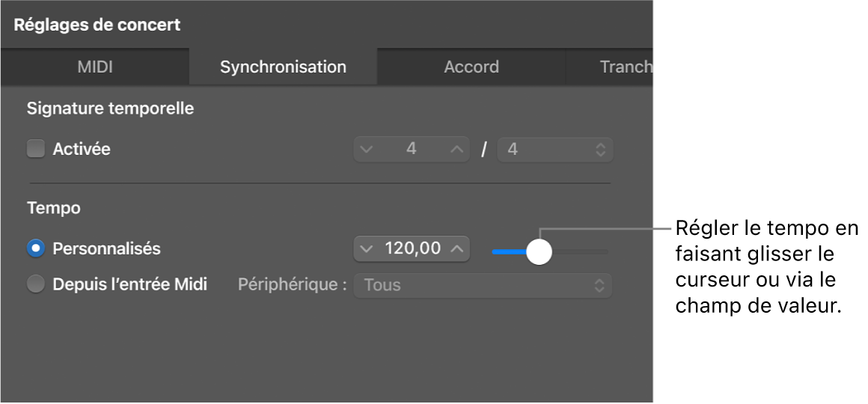Image resolution: width=868 pixels, height=404 pixels.
Task: Click the Réglages de concert title
Action: tap(97, 25)
